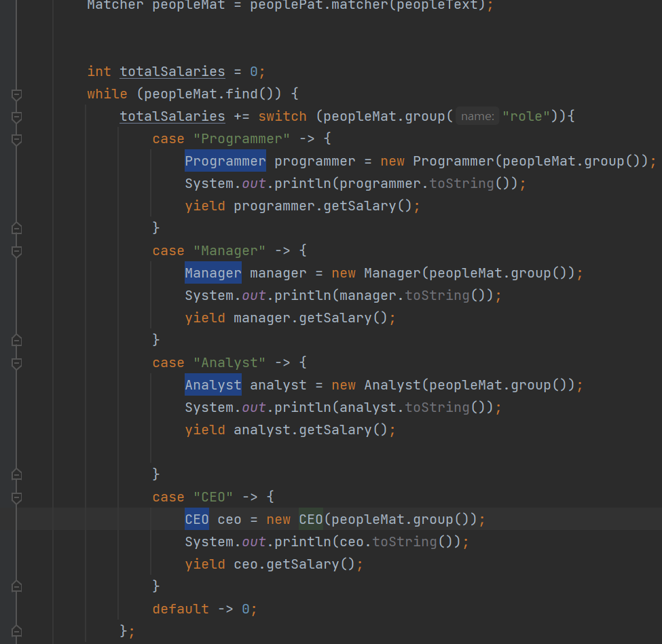This screenshot has height=644, width=662.
Task: Click fold end marker of switch block
Action: pos(16,631)
